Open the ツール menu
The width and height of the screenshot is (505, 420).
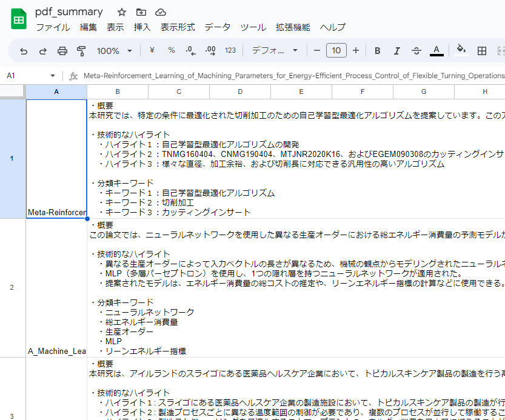click(253, 27)
